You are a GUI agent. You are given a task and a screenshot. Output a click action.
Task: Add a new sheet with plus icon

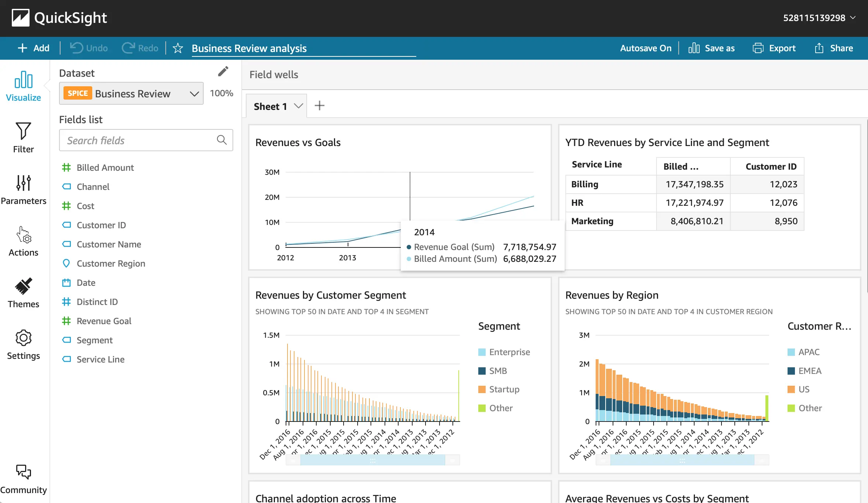coord(320,106)
